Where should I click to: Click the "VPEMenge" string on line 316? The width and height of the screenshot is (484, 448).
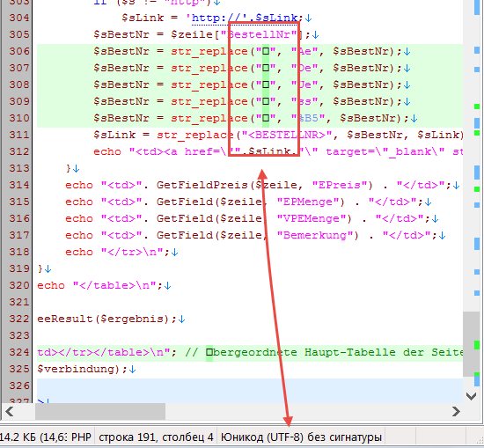[312, 218]
